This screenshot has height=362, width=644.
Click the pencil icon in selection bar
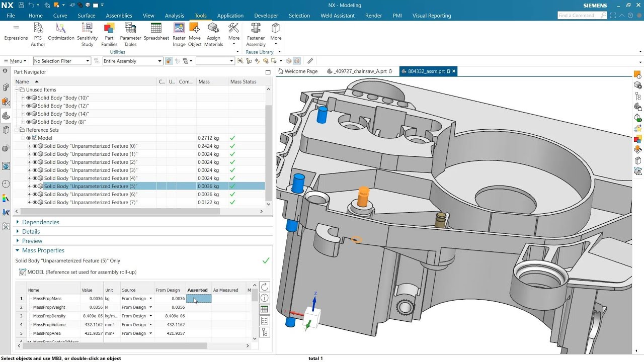point(310,61)
